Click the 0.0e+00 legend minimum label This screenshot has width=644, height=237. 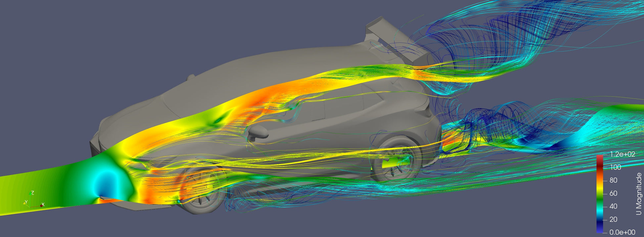click(622, 232)
